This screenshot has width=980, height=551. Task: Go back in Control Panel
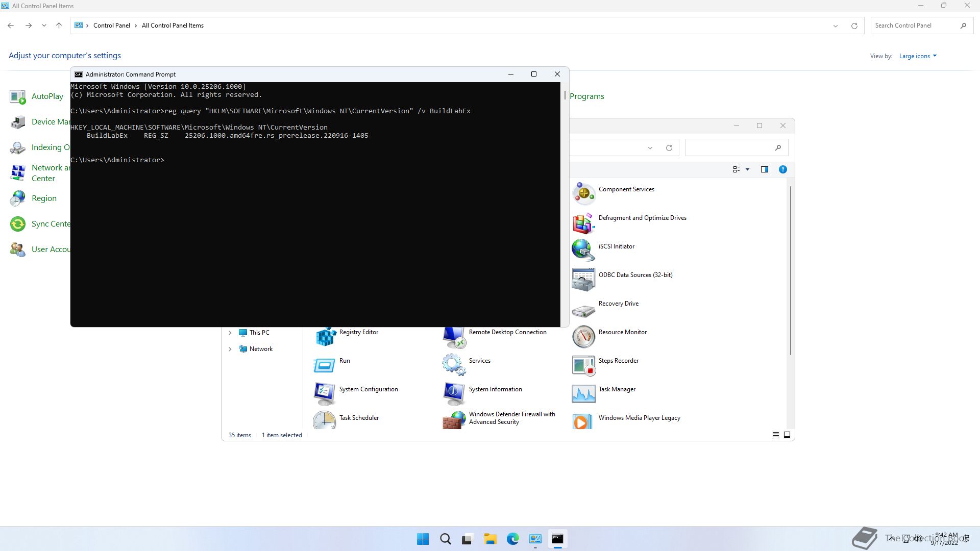pos(11,26)
